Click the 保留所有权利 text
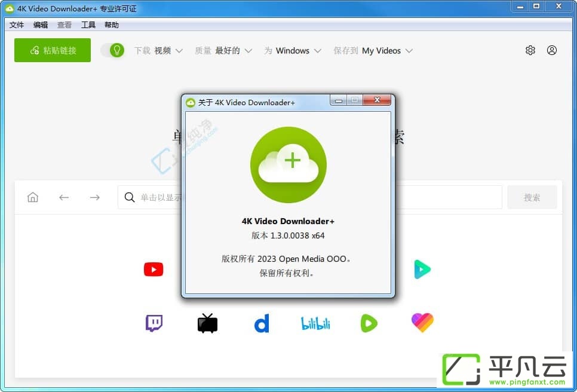 tap(286, 273)
